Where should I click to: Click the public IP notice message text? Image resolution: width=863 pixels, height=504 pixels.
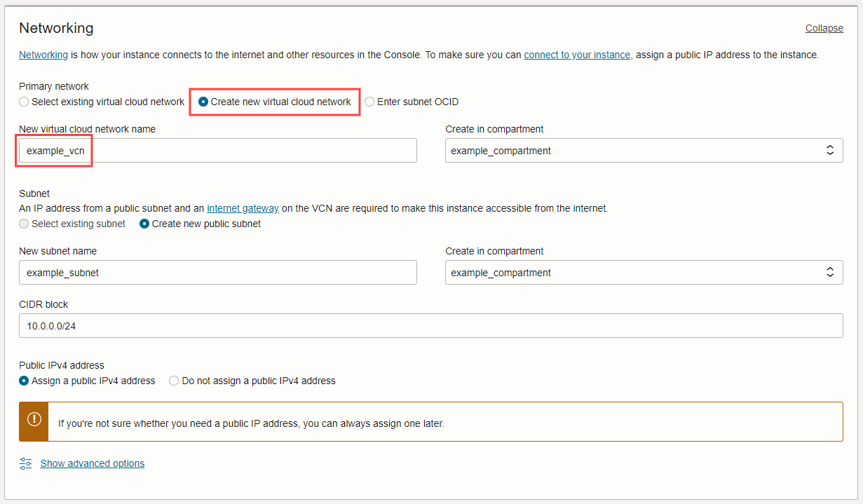point(251,423)
